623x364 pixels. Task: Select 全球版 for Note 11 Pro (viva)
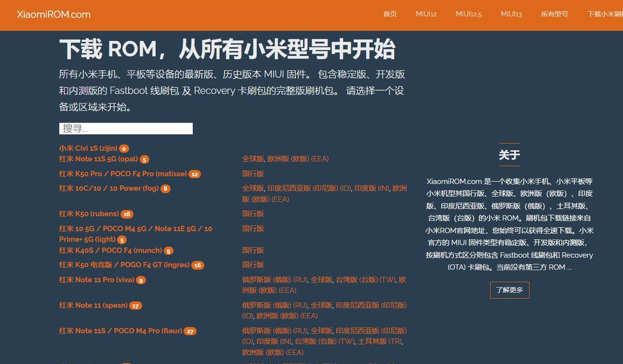[321, 280]
